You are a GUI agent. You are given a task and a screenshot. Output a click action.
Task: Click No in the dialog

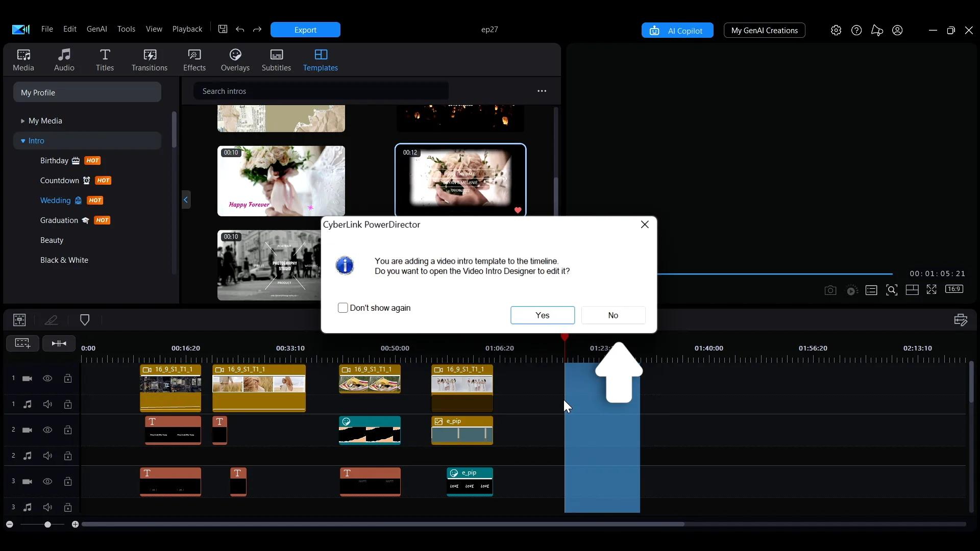(613, 315)
